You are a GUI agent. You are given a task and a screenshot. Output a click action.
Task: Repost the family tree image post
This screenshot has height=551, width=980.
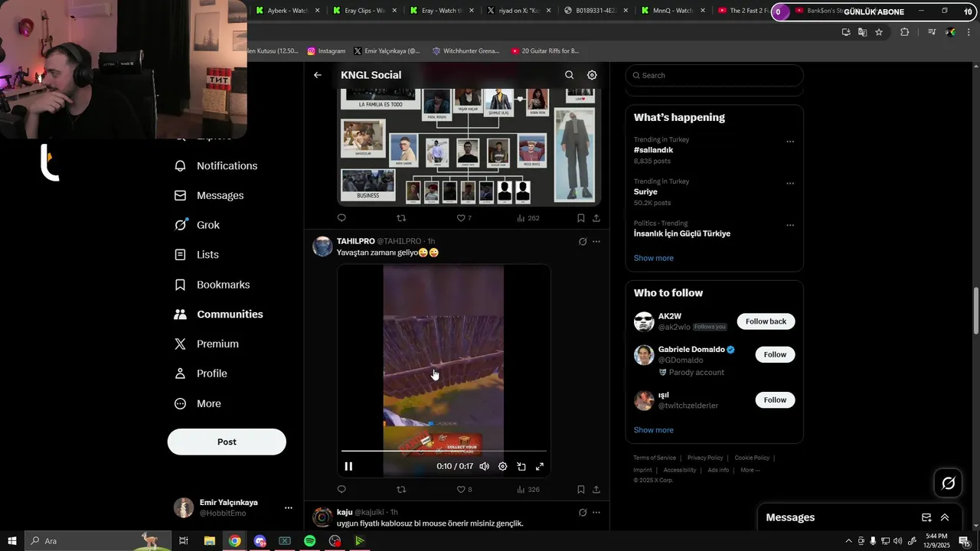[x=401, y=218]
